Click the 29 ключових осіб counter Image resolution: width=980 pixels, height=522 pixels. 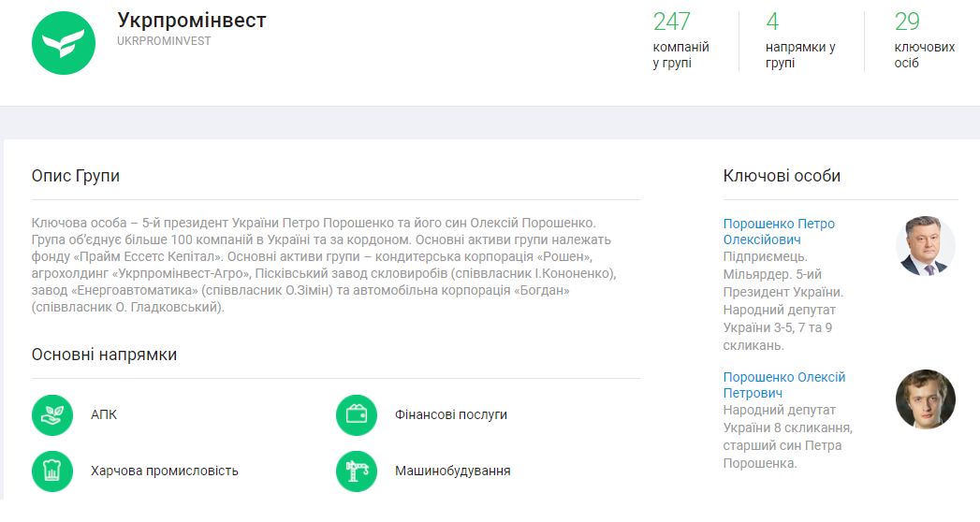click(924, 41)
